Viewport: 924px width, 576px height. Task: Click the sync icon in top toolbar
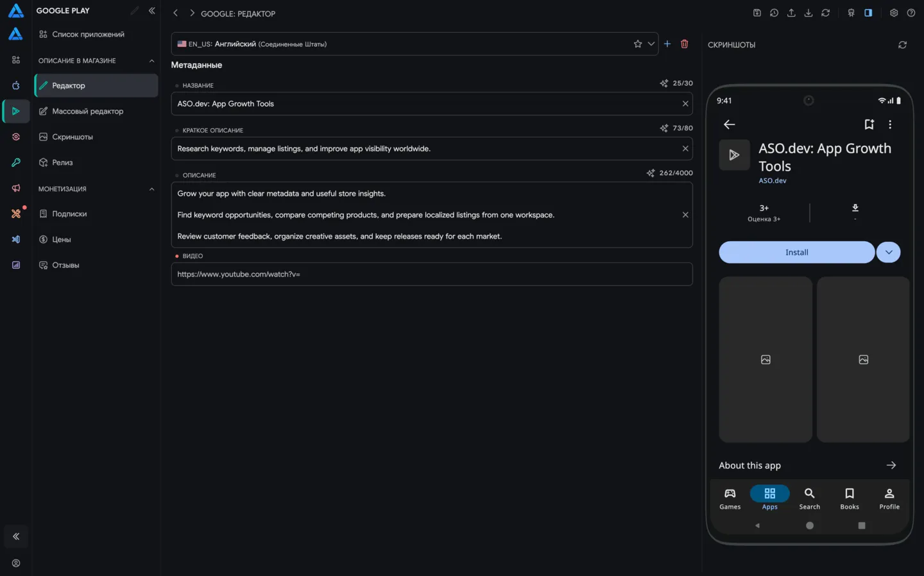(826, 13)
